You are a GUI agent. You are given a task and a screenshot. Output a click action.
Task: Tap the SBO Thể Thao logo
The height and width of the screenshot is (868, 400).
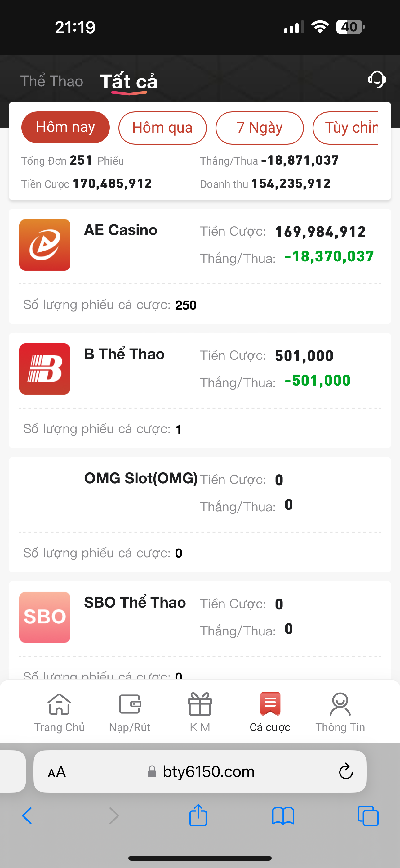[45, 617]
